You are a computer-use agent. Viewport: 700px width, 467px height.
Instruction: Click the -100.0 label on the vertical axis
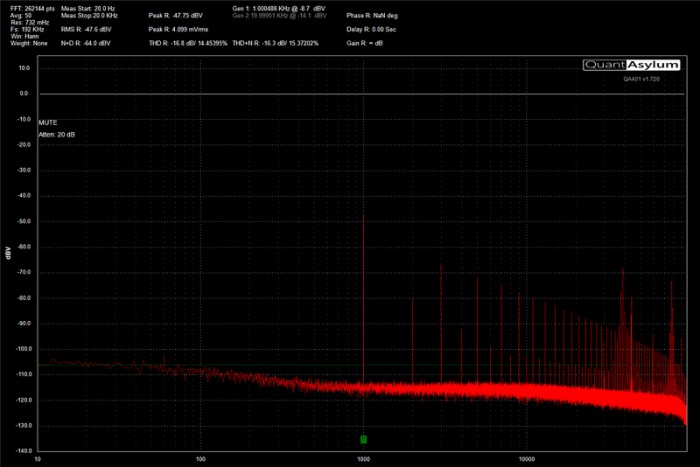click(x=22, y=349)
